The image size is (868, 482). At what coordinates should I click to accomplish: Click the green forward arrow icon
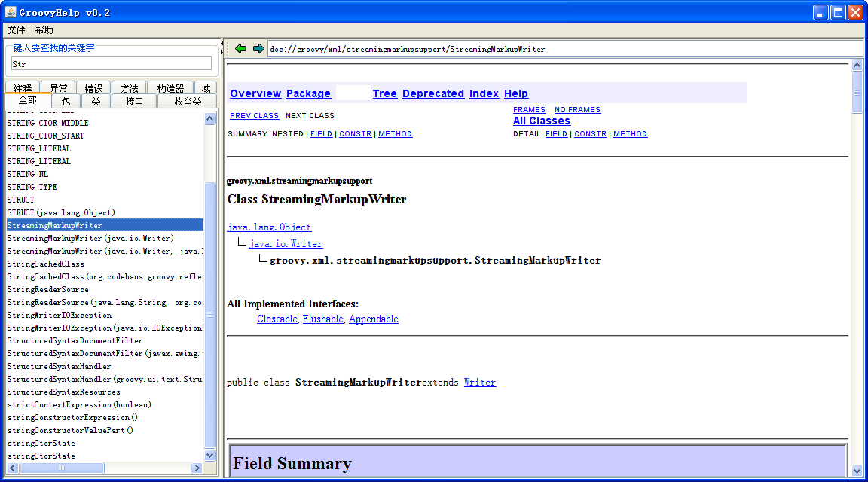(258, 49)
